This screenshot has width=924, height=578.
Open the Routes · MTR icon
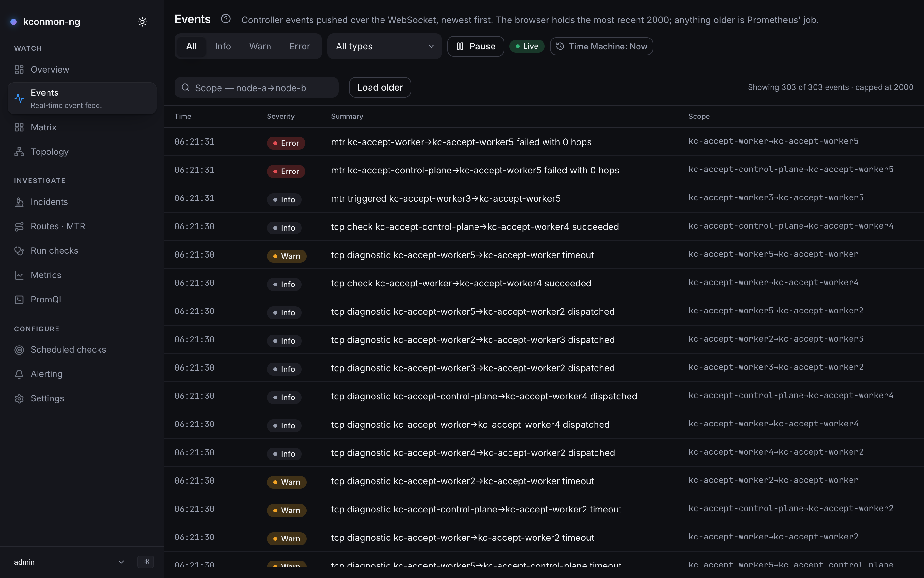pyautogui.click(x=19, y=226)
